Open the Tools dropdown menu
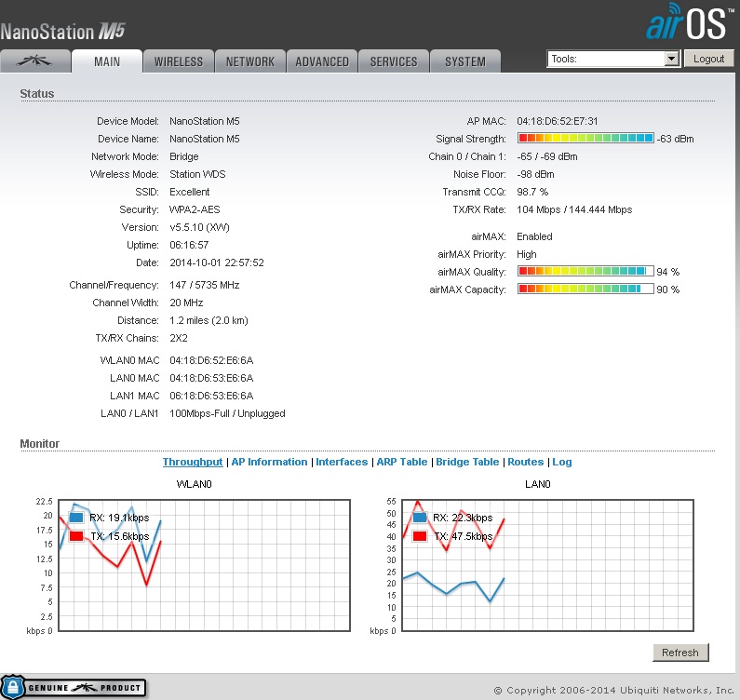The width and height of the screenshot is (740, 700). (x=613, y=59)
